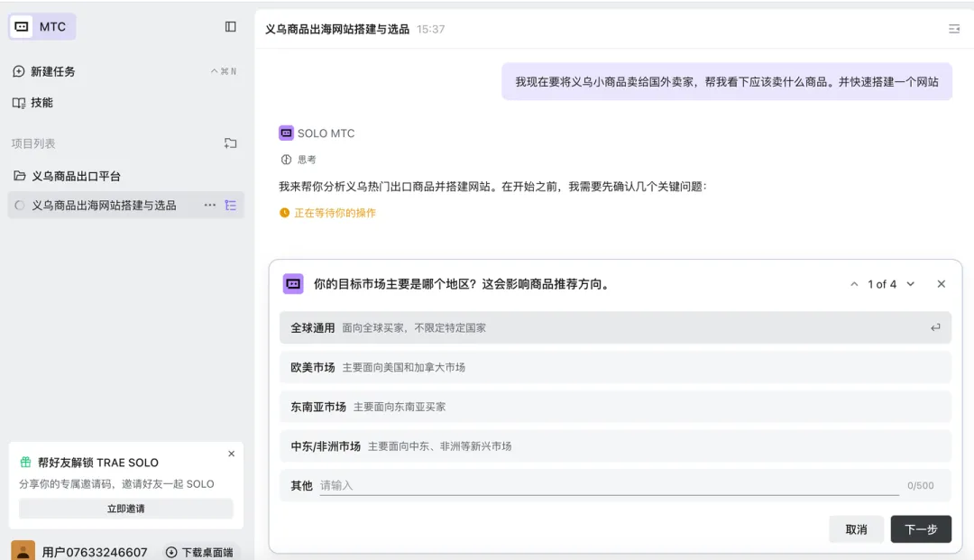
Task: Focus the 其他 text input field
Action: [x=609, y=485]
